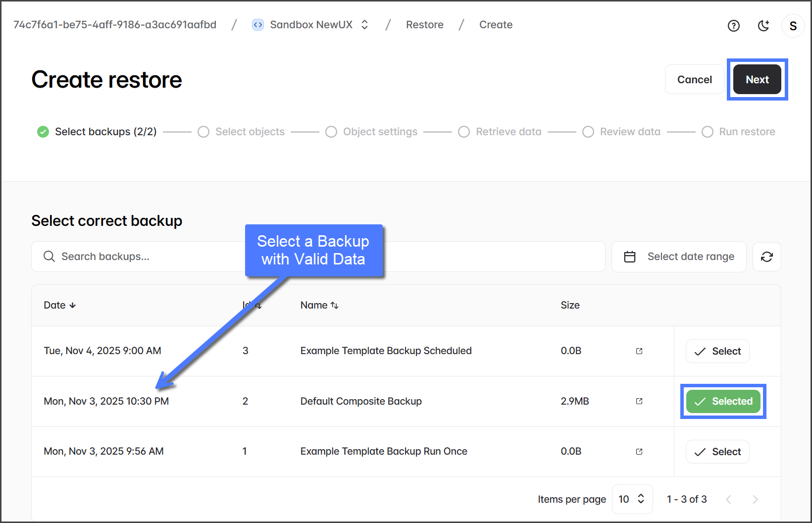Click the Select backups step
Screen dimensions: 812x523
coord(97,132)
